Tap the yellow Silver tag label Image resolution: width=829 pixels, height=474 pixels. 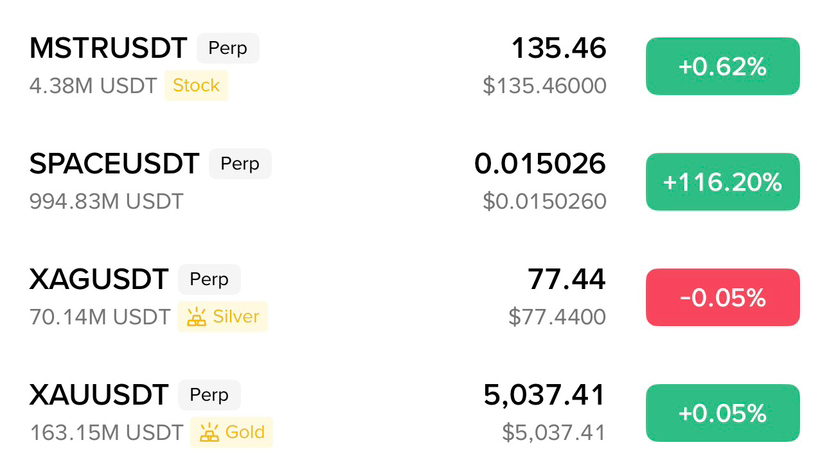(236, 317)
